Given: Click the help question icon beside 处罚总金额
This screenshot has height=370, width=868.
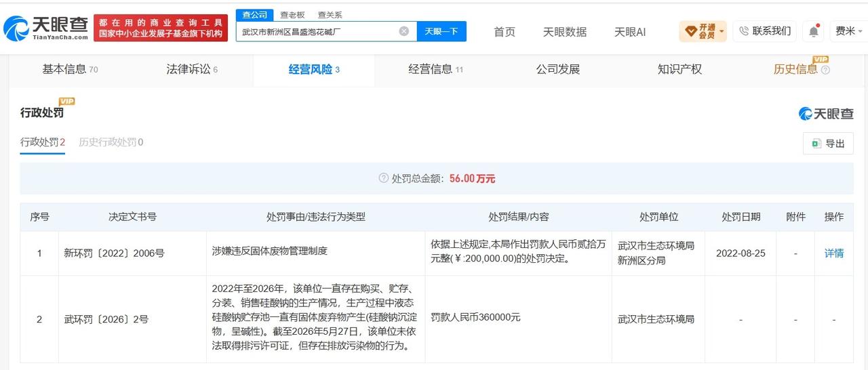Looking at the screenshot, I should (384, 179).
